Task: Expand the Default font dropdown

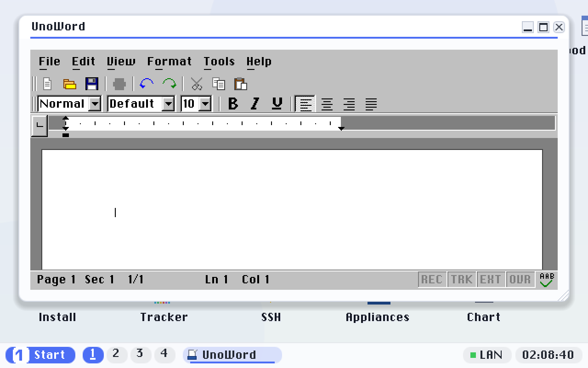Action: click(x=169, y=104)
